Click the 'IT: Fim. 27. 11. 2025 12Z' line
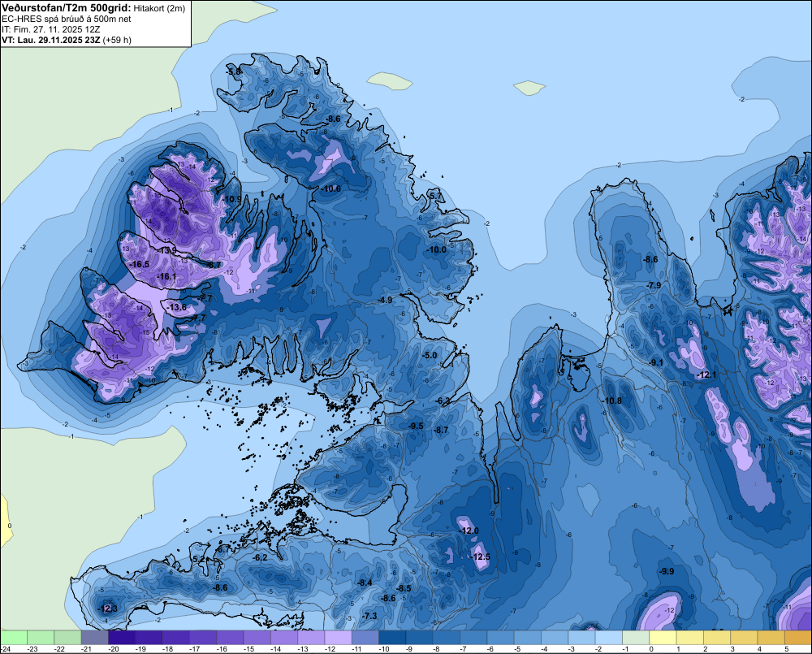 50,29
